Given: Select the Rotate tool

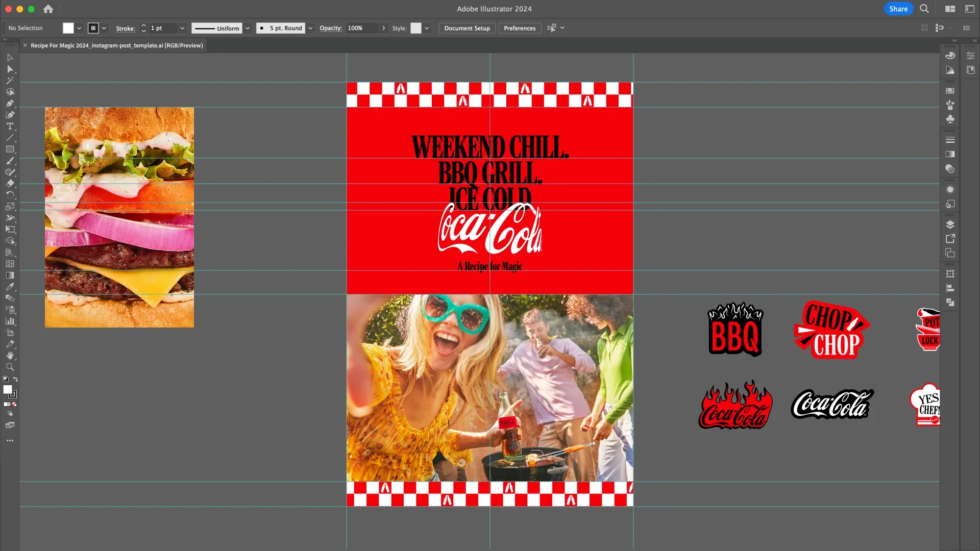Looking at the screenshot, I should [10, 195].
